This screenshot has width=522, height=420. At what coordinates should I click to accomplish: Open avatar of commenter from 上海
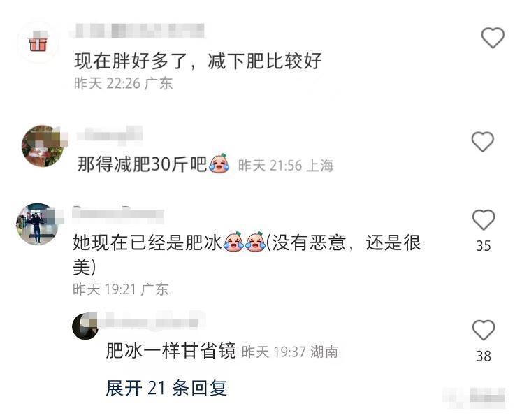(x=43, y=146)
